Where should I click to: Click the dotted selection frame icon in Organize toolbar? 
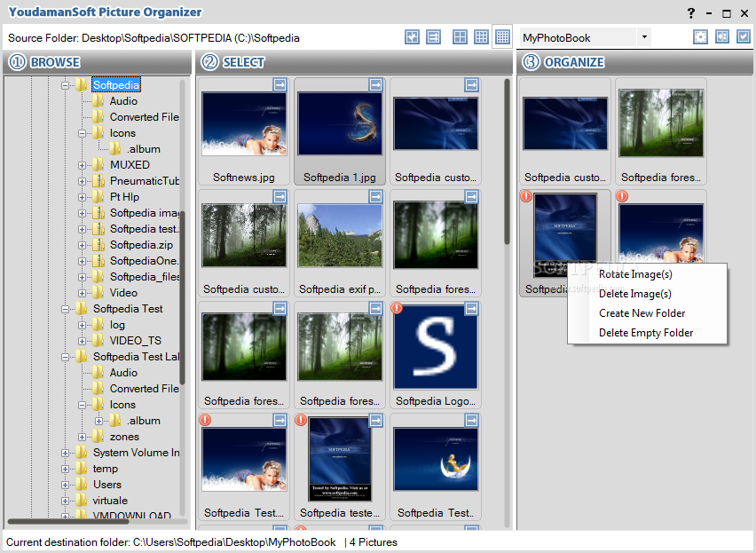pos(701,37)
